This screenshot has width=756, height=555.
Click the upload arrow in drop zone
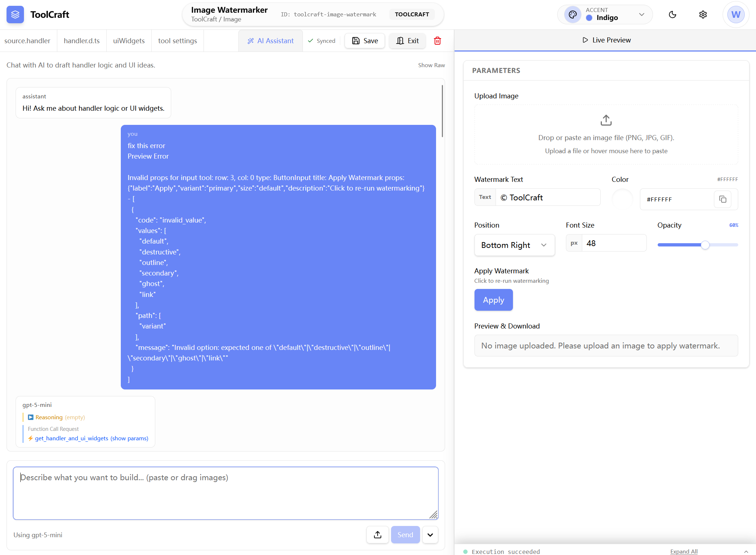[x=606, y=120]
